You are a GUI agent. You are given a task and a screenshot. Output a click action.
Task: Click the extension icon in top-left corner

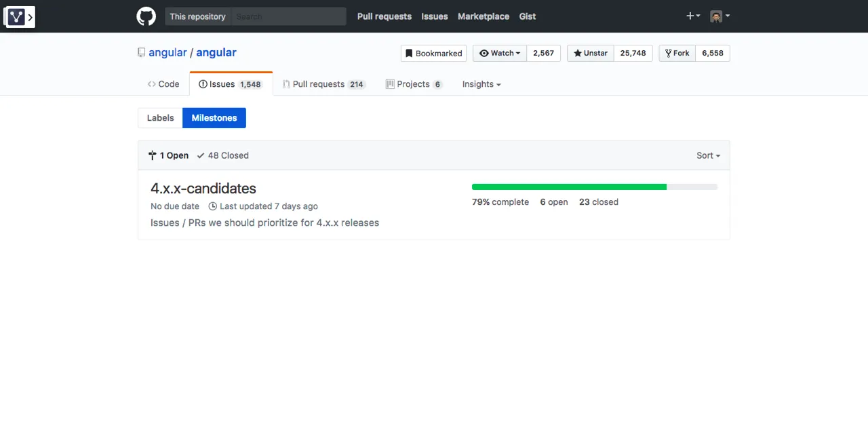point(19,17)
